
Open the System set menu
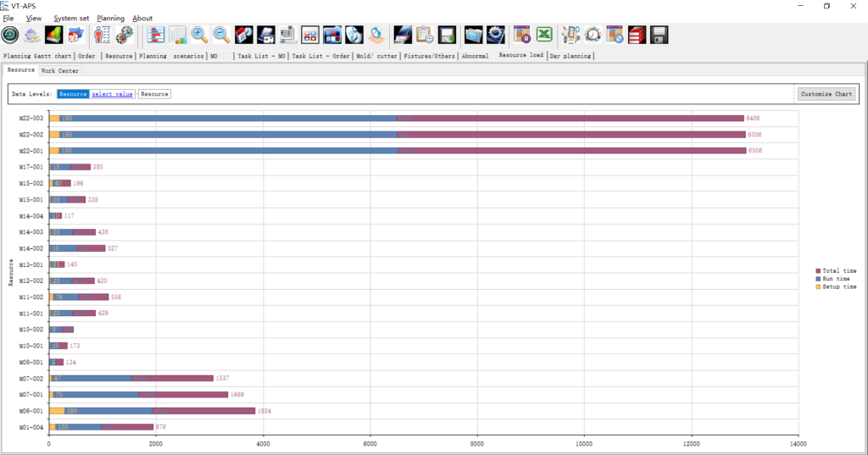[x=71, y=18]
